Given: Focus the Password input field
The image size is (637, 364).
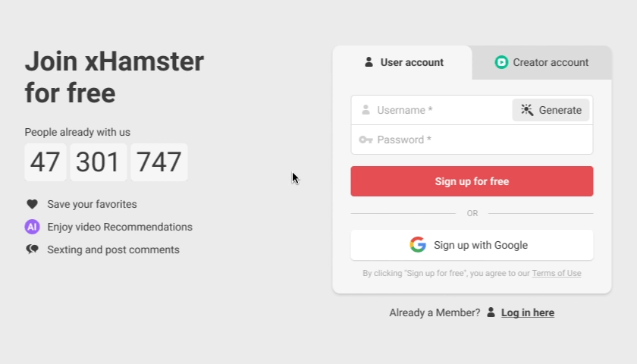Looking at the screenshot, I should [x=472, y=140].
